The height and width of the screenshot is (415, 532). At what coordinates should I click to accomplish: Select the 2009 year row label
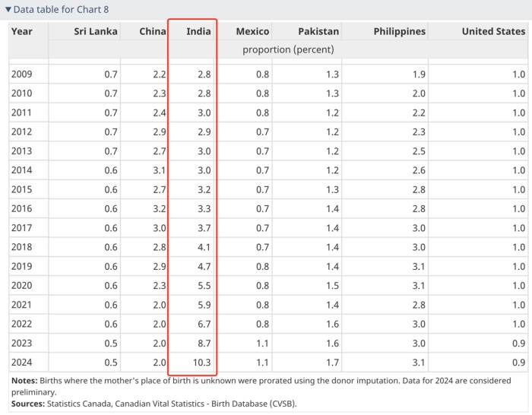coord(22,74)
